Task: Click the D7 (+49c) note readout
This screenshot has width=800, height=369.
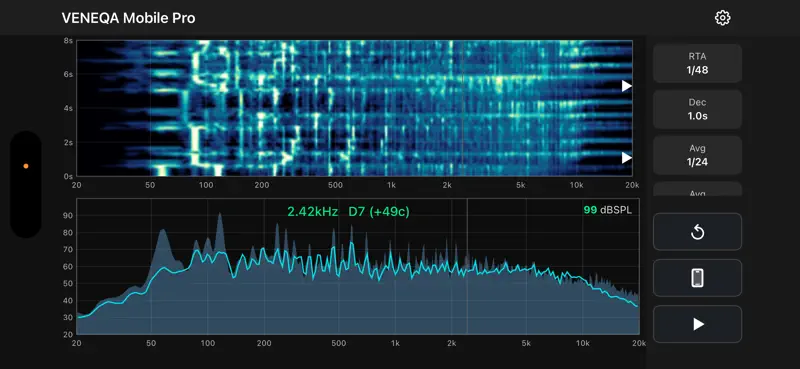Action: tap(379, 211)
